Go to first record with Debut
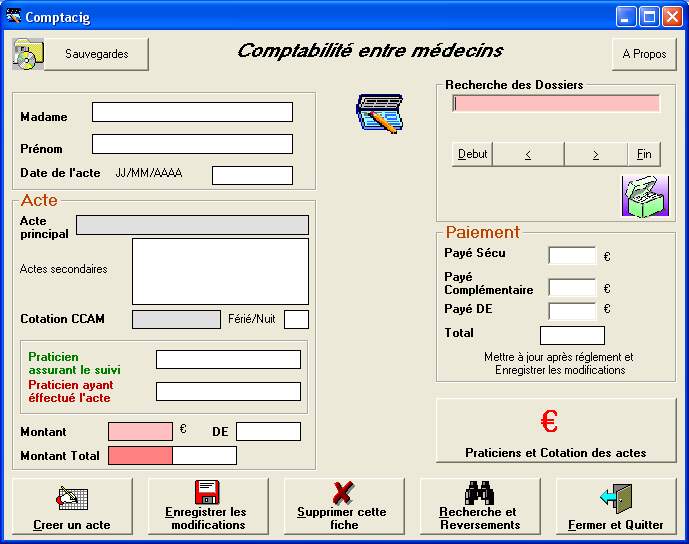 point(472,154)
